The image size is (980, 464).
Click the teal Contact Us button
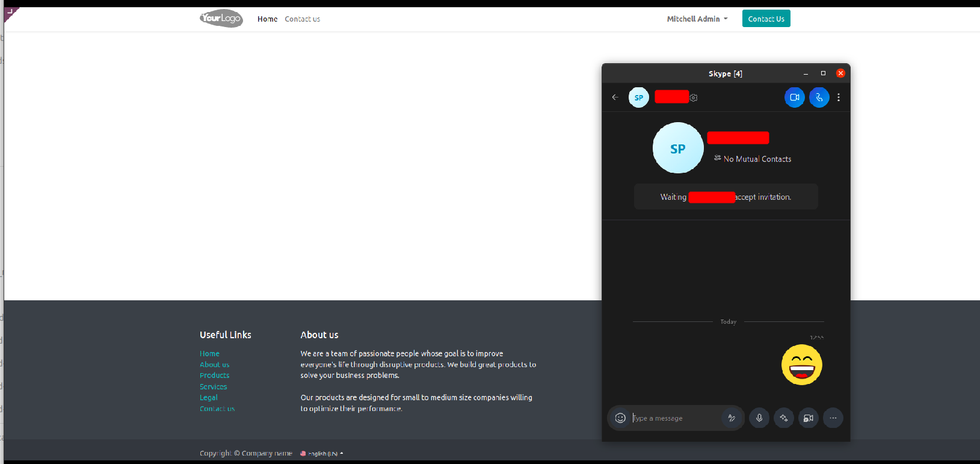point(766,19)
